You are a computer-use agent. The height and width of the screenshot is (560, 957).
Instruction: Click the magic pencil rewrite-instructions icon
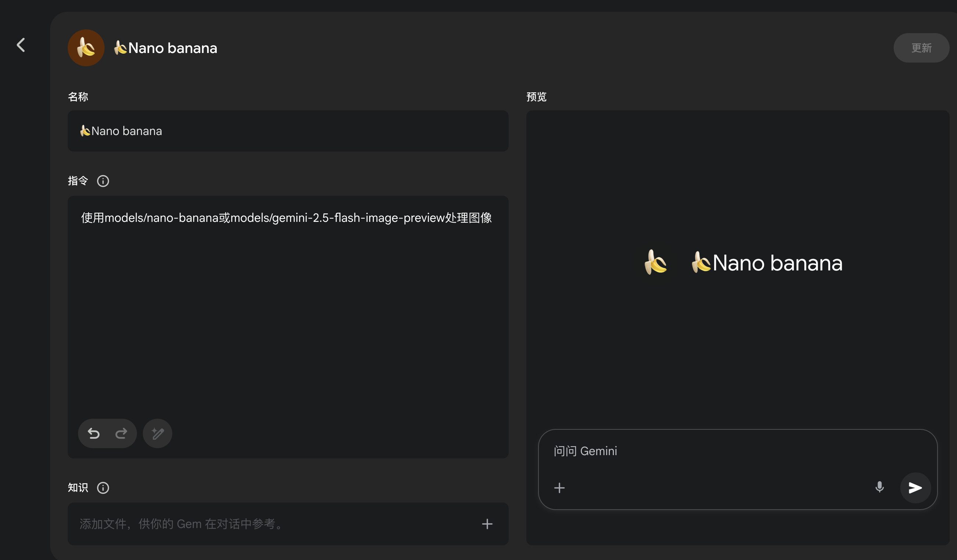(x=157, y=433)
